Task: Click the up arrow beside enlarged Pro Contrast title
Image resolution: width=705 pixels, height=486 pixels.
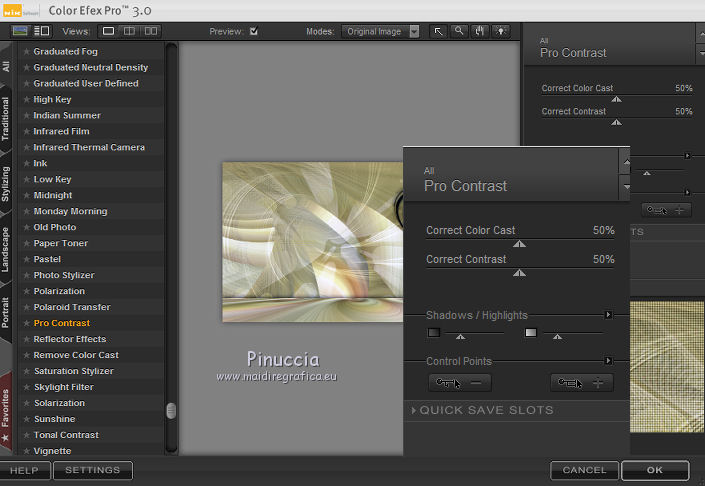Action: [x=625, y=161]
